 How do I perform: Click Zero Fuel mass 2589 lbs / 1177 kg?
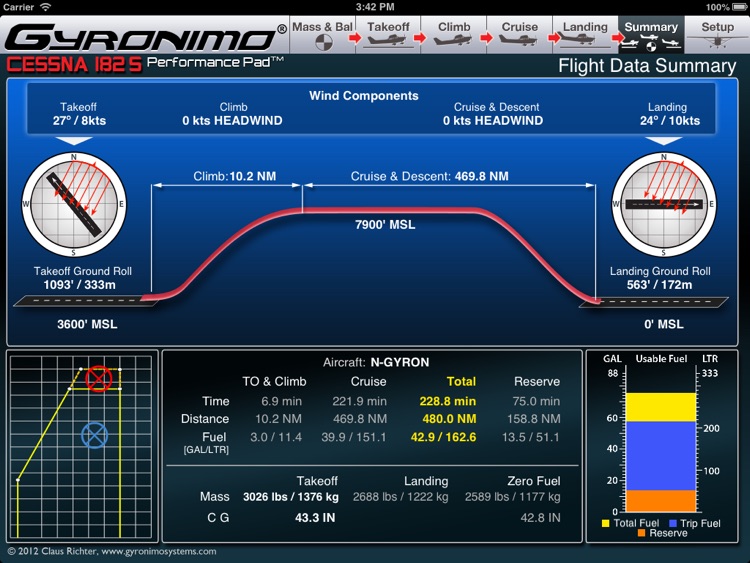(x=513, y=497)
